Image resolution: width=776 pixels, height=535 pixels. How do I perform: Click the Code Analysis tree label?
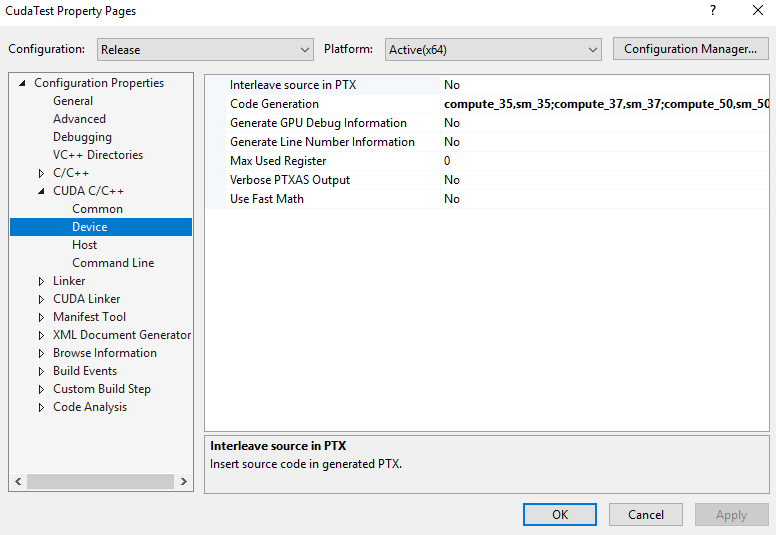coord(90,407)
